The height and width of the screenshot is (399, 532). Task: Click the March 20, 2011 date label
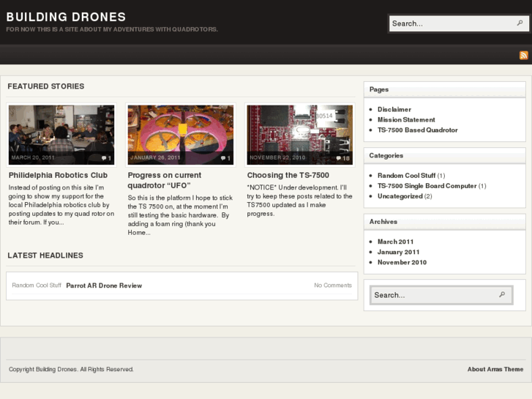pos(33,157)
